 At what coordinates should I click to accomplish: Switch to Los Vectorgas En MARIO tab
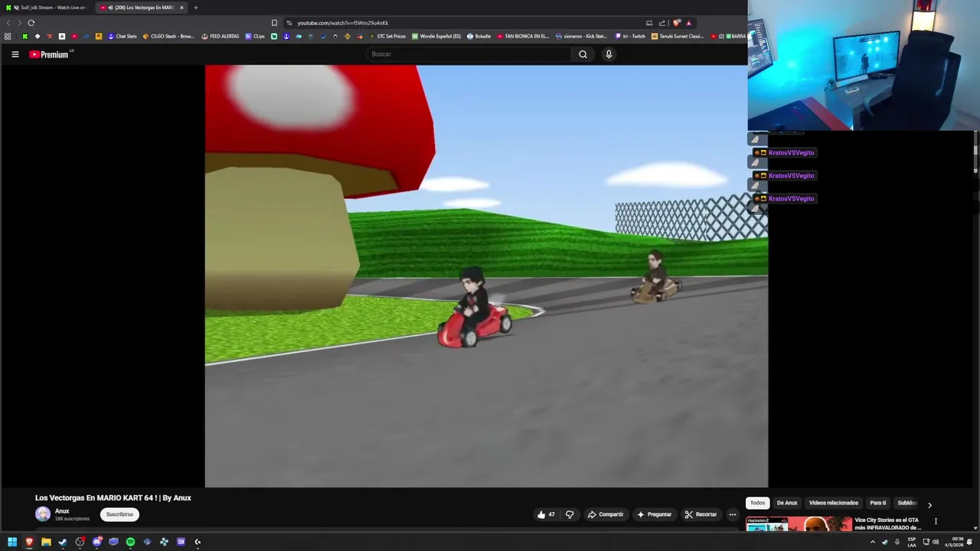[x=142, y=8]
